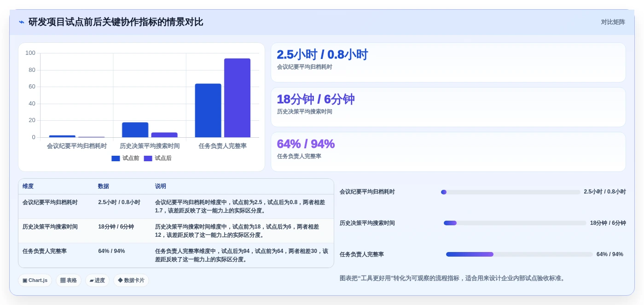Click the footer note beginning 图表把

[453, 278]
